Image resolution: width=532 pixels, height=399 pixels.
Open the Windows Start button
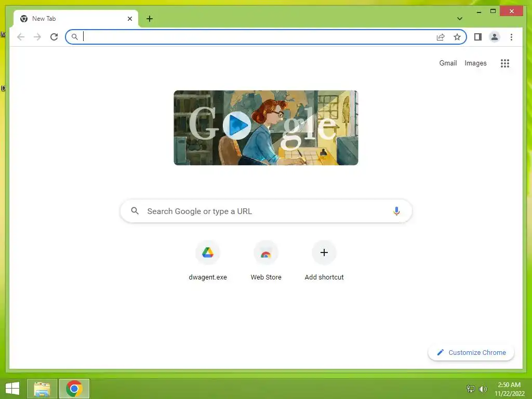point(12,389)
